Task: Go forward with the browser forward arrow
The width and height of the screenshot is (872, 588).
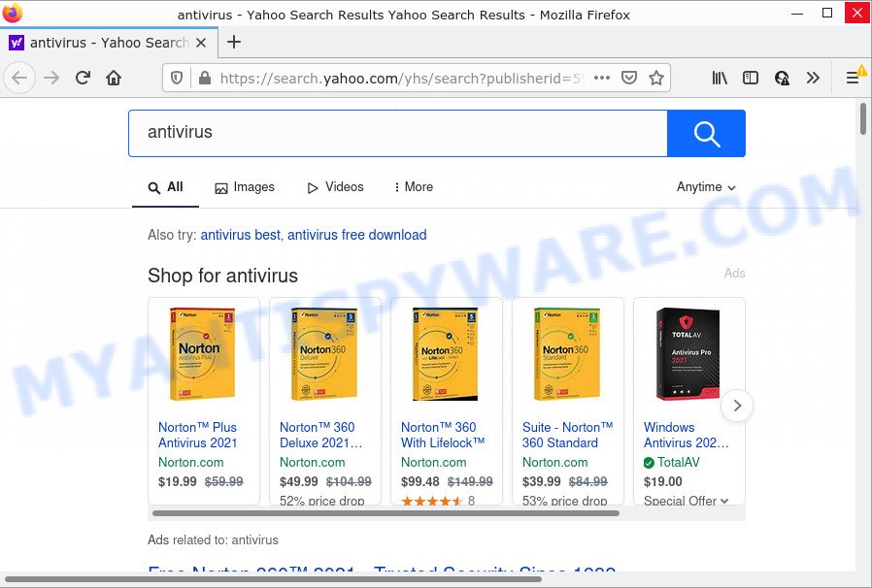Action: click(51, 78)
